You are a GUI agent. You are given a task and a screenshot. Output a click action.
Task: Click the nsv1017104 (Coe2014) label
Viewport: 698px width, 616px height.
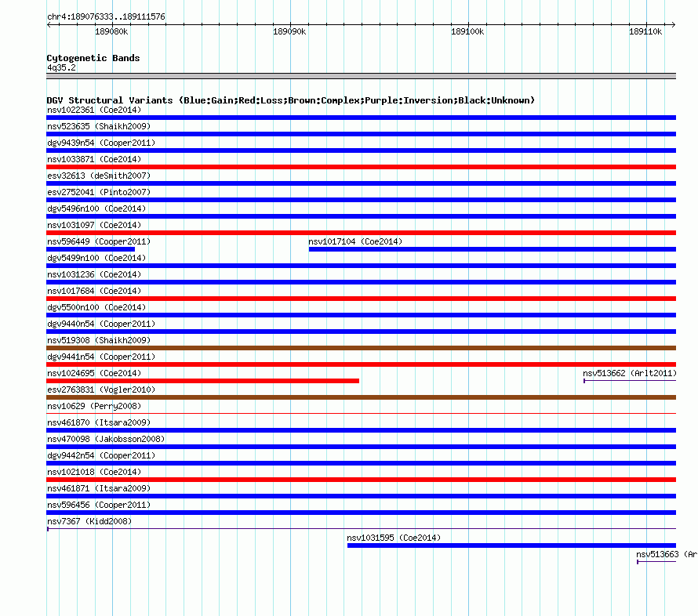355,241
